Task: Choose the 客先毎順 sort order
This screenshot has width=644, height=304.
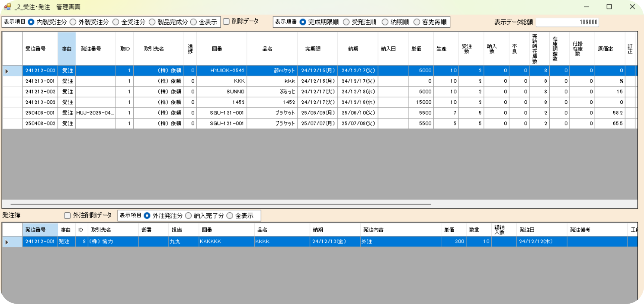Action: point(417,22)
